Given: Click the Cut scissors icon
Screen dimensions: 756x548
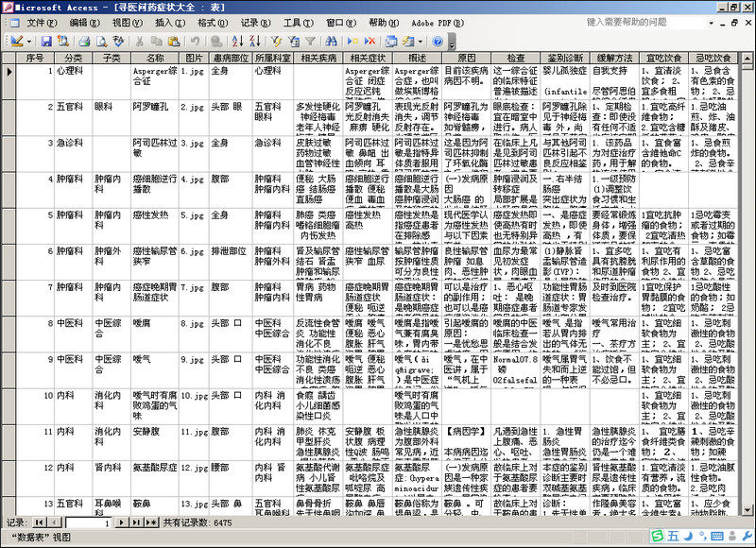Looking at the screenshot, I should point(139,42).
